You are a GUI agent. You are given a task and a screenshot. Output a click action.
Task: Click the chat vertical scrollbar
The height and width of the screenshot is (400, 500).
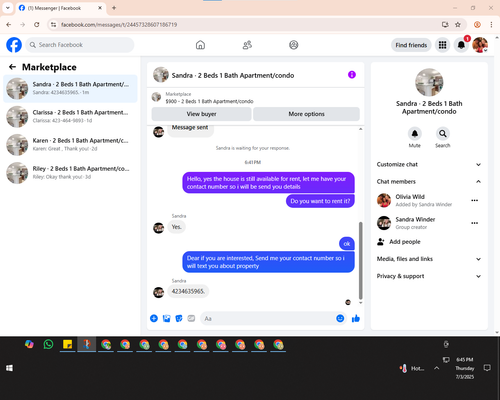(360, 261)
